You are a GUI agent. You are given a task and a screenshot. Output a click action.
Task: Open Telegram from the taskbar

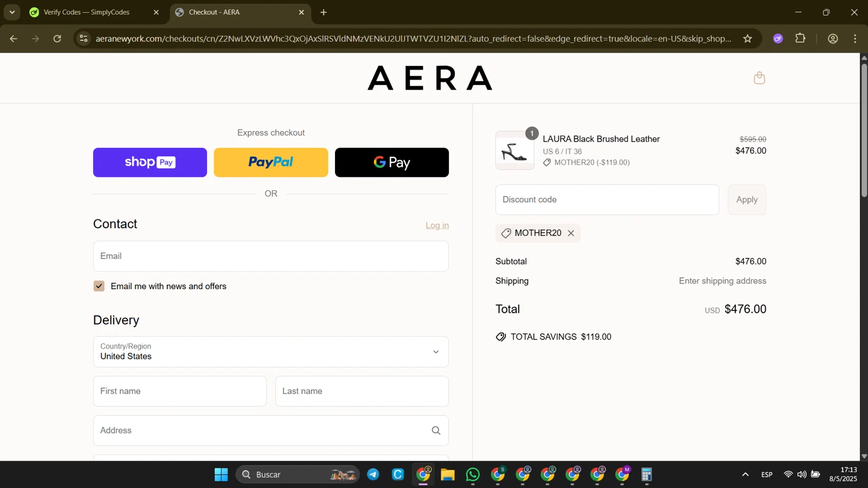click(373, 475)
